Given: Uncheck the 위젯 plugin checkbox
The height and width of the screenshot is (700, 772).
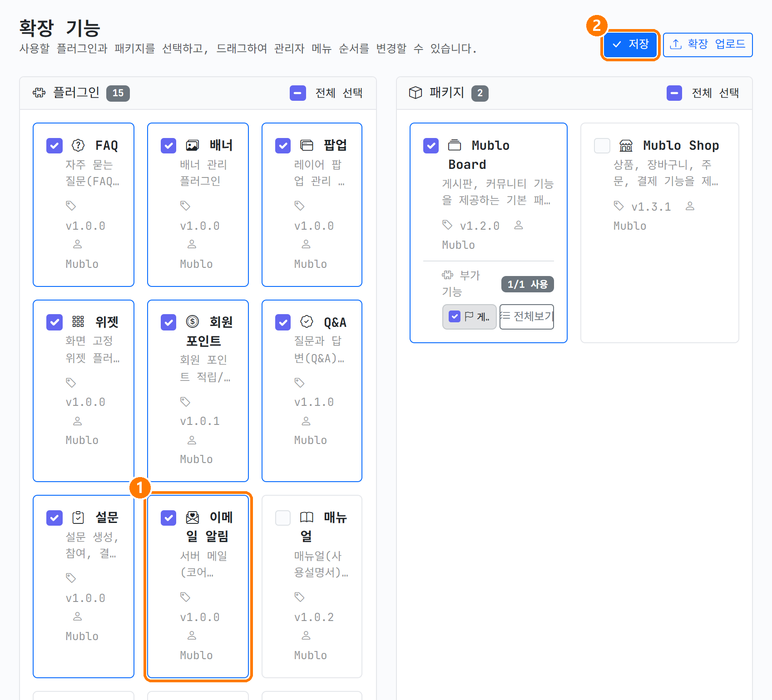Looking at the screenshot, I should 54,322.
